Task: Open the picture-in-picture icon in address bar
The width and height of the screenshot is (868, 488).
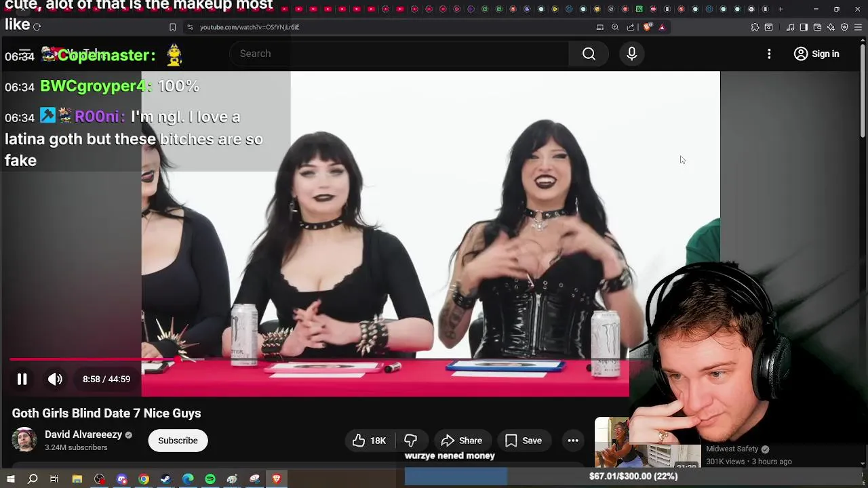Action: (599, 27)
